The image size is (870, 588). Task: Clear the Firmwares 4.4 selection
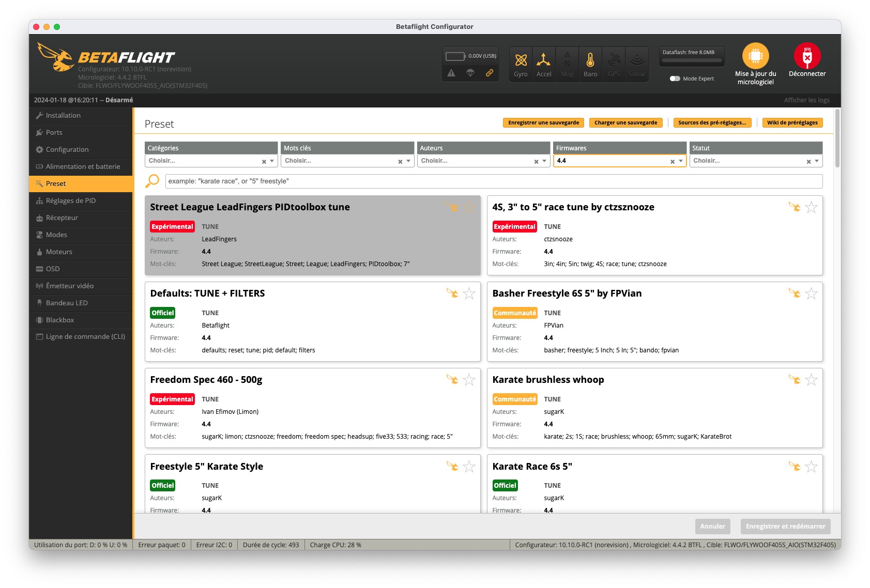coord(673,162)
